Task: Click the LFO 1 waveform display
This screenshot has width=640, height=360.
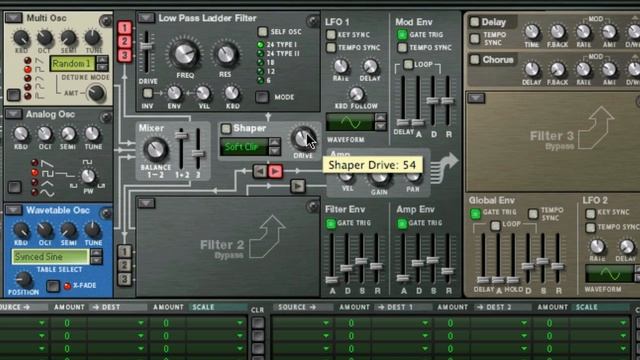Action: pos(350,122)
